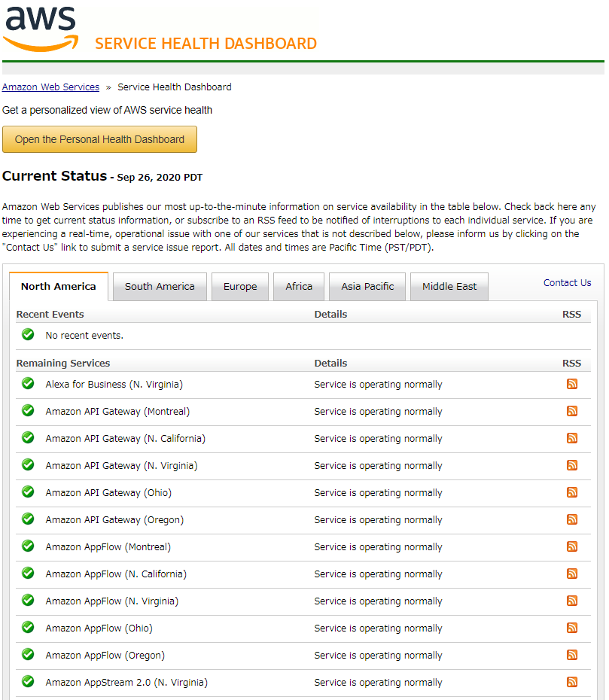This screenshot has height=700, width=609.
Task: Click the AWS logo
Action: click(41, 29)
